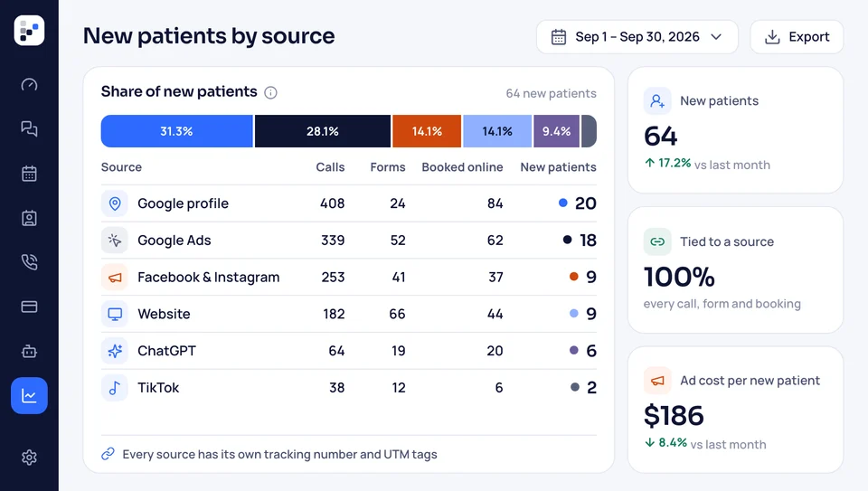Click the Google profile map pin icon
The width and height of the screenshot is (868, 491).
(115, 203)
